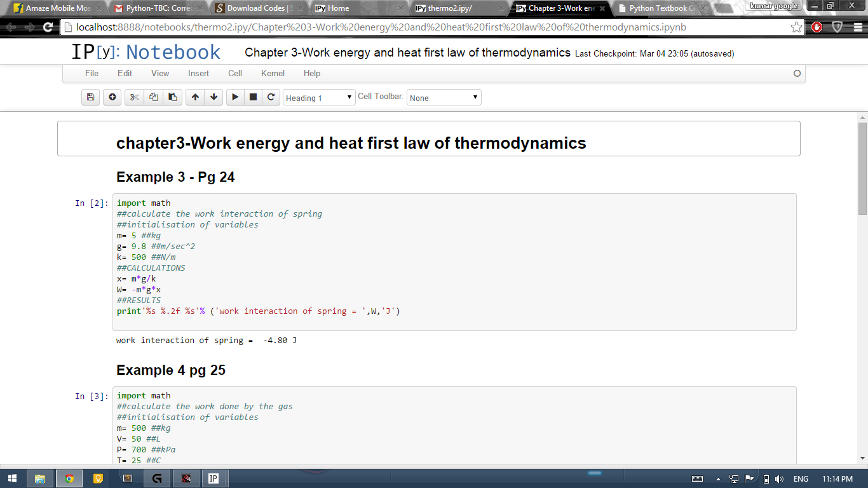
Task: Open the Kernel menu
Action: [x=273, y=73]
